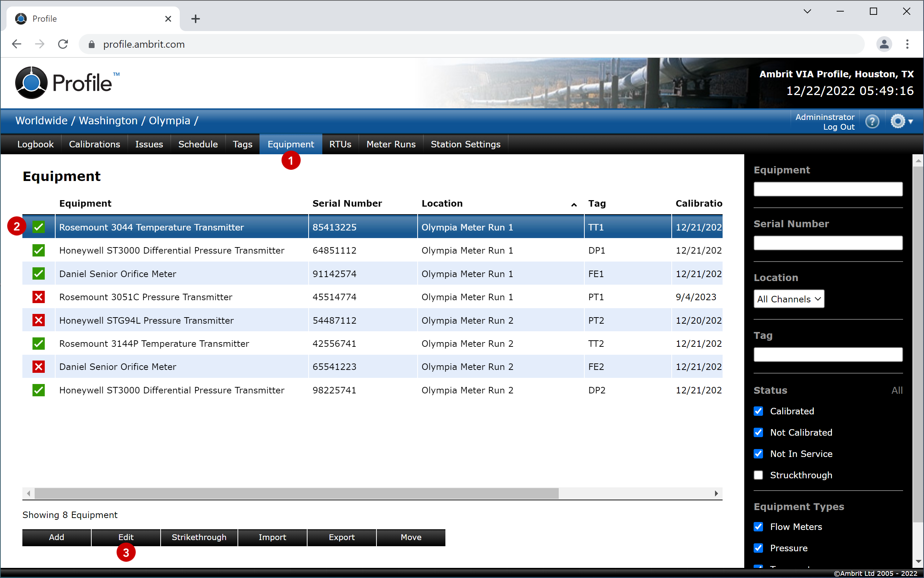
Task: Open a new browser tab with plus icon
Action: coord(196,19)
